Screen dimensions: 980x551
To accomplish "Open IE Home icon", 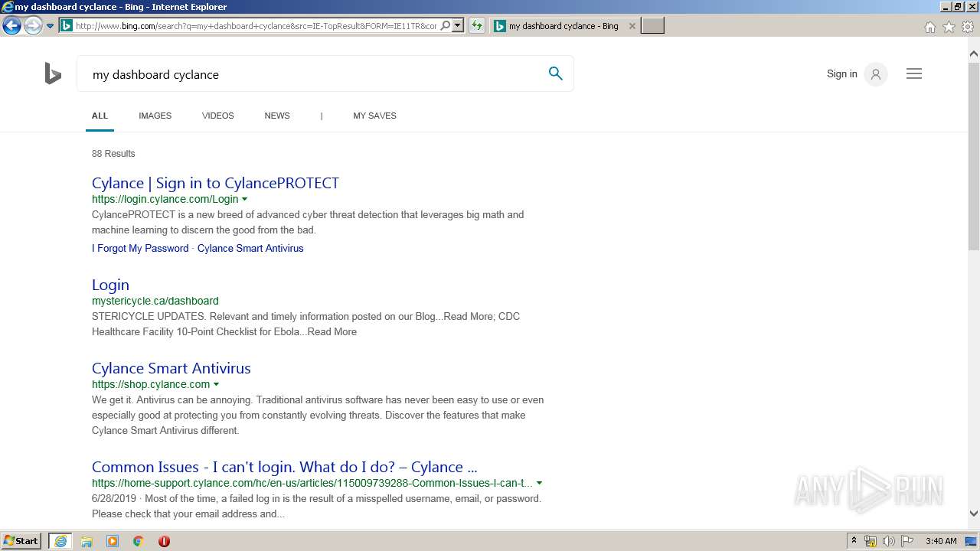I will 929,27.
